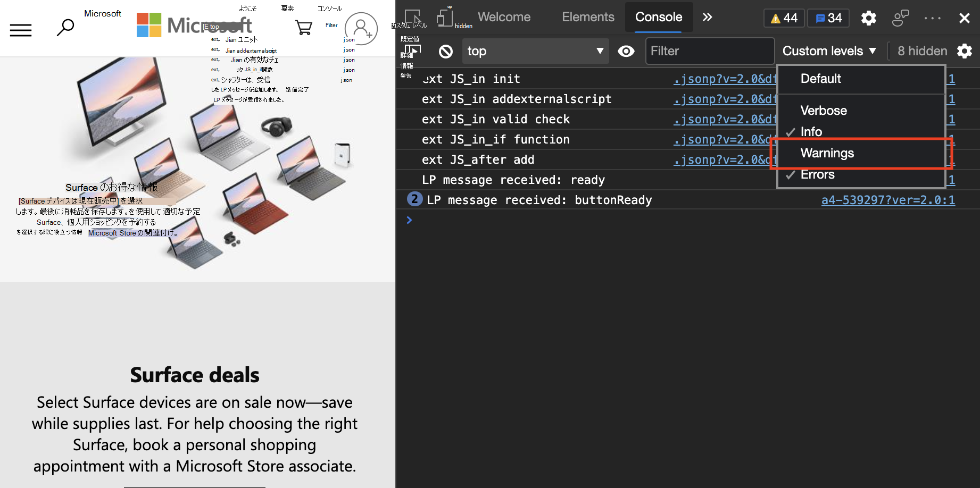Switch to the Elements tab
Screen dimensions: 980x488
pyautogui.click(x=588, y=17)
